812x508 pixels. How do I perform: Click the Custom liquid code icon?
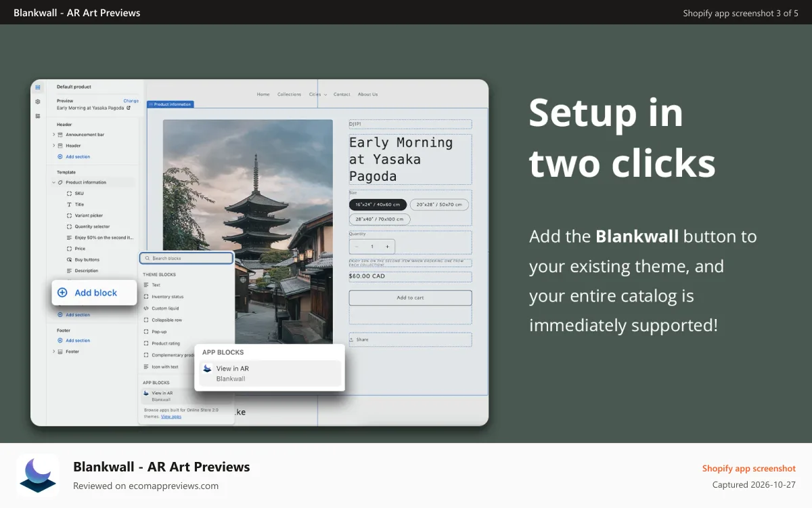[146, 308]
